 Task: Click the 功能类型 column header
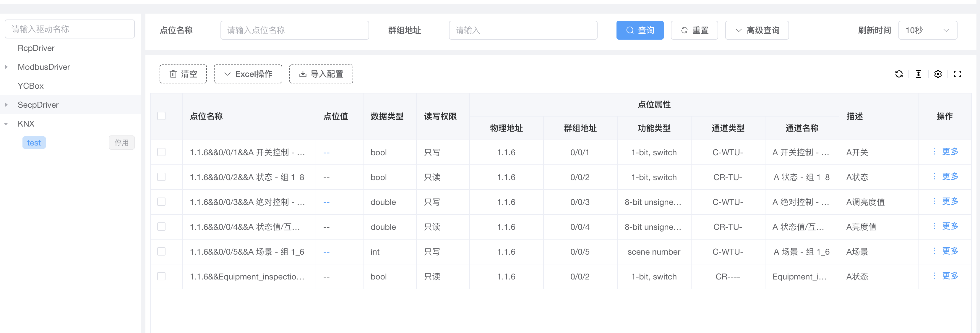[x=654, y=128]
